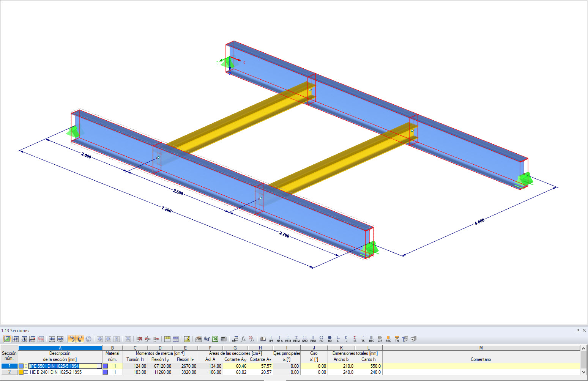Insert a TH cold-formed section
This screenshot has width=588, height=381.
396,339
